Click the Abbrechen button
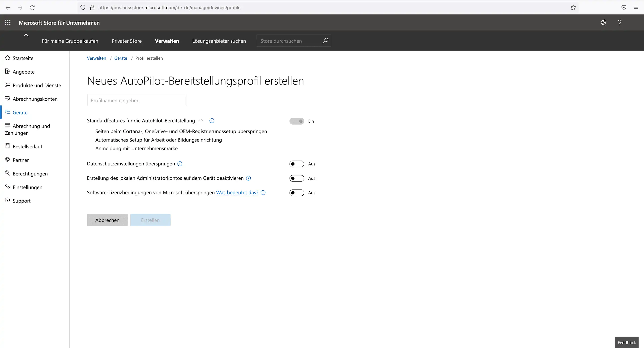 [108, 220]
